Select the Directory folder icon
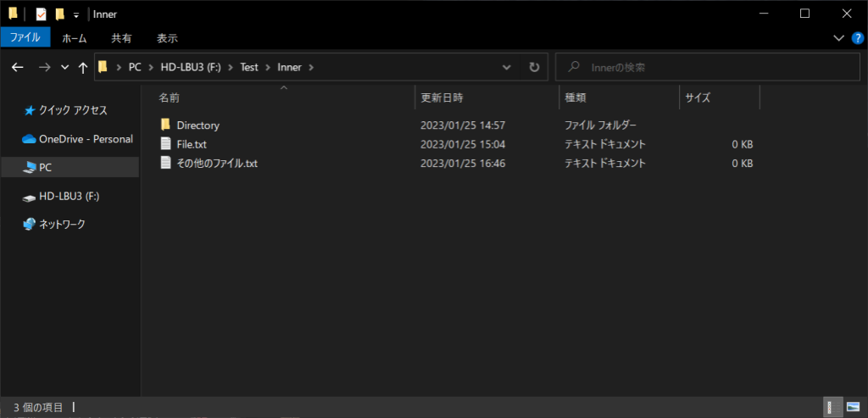 coord(165,125)
